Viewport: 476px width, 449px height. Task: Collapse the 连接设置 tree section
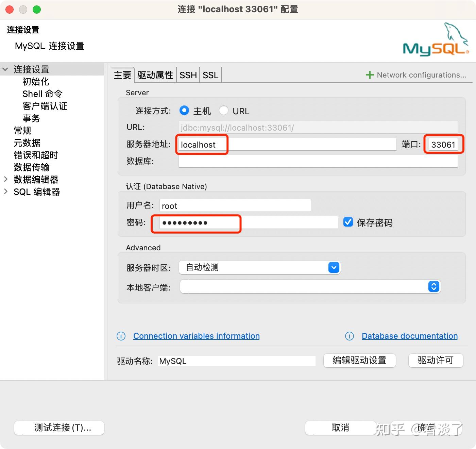point(5,69)
